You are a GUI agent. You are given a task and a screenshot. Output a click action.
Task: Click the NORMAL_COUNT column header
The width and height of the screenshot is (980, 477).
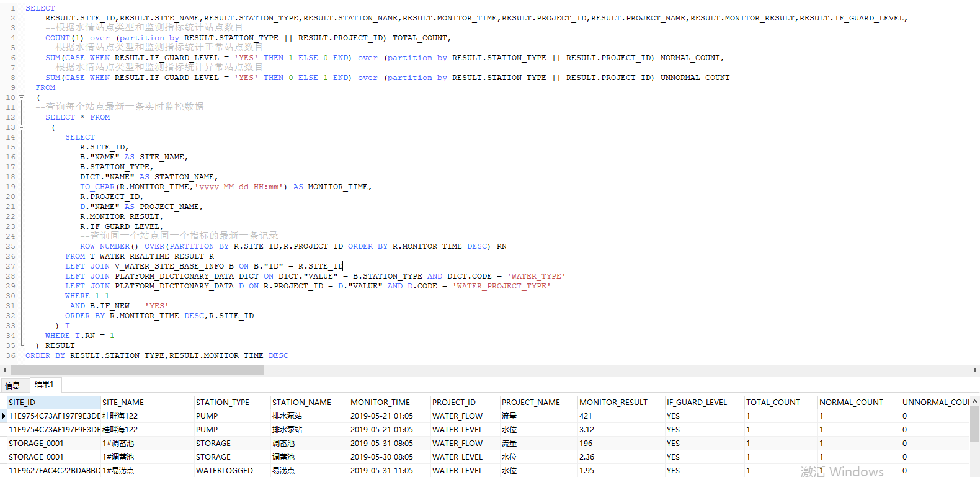point(859,402)
